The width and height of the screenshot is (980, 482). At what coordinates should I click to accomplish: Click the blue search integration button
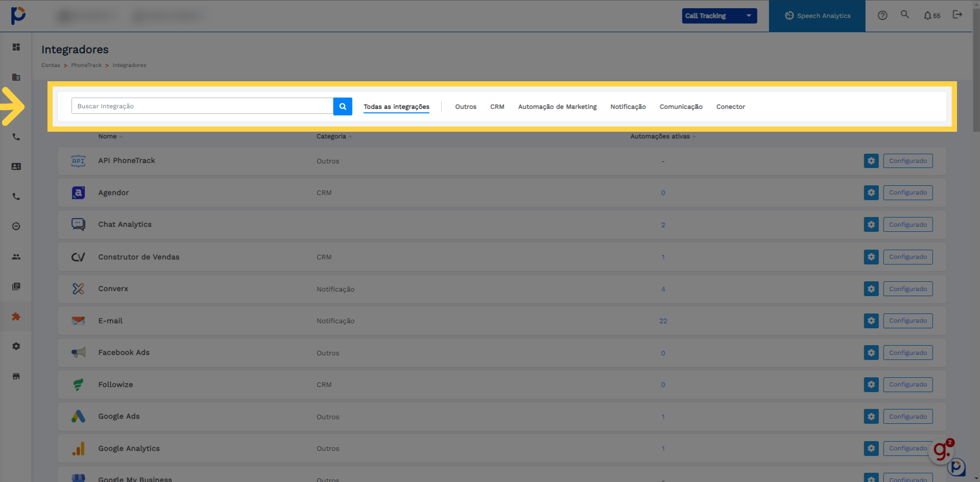click(343, 106)
